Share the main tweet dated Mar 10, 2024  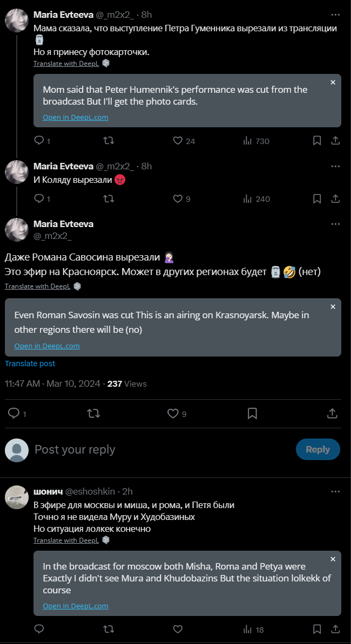point(333,414)
